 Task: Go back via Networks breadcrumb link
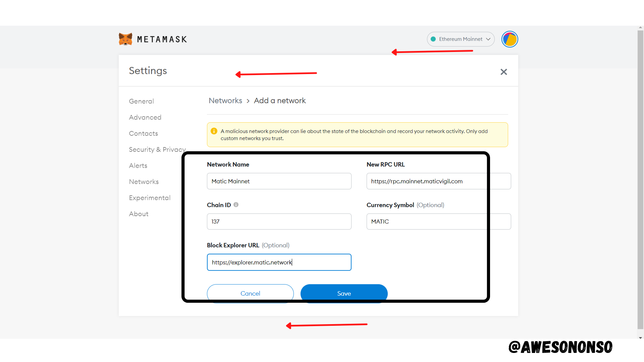[x=225, y=101]
